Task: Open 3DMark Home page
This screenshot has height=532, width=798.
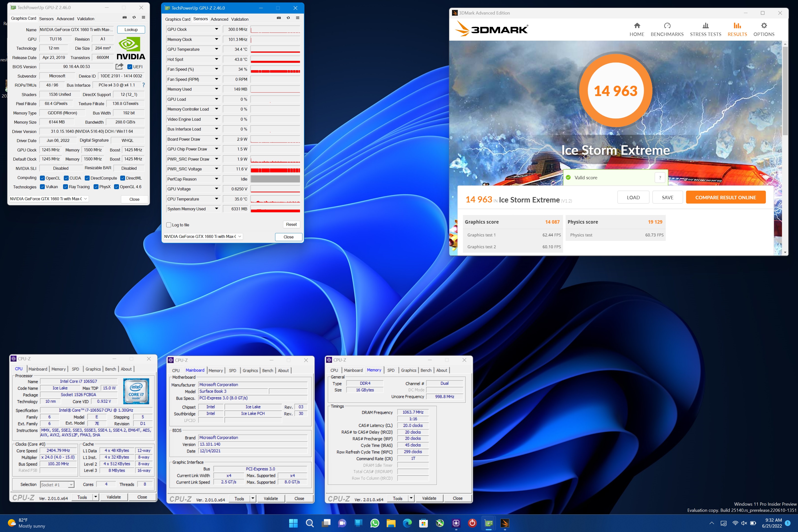Action: pyautogui.click(x=637, y=30)
